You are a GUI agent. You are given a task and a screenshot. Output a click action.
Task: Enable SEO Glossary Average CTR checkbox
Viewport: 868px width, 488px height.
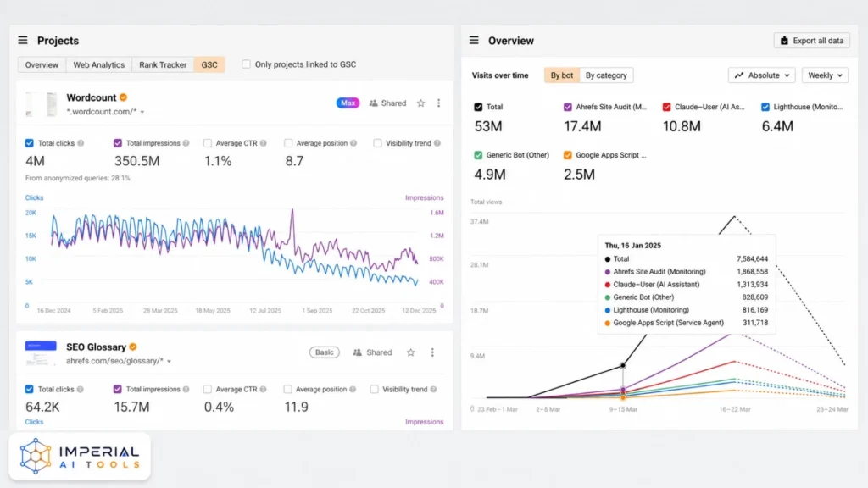(208, 390)
